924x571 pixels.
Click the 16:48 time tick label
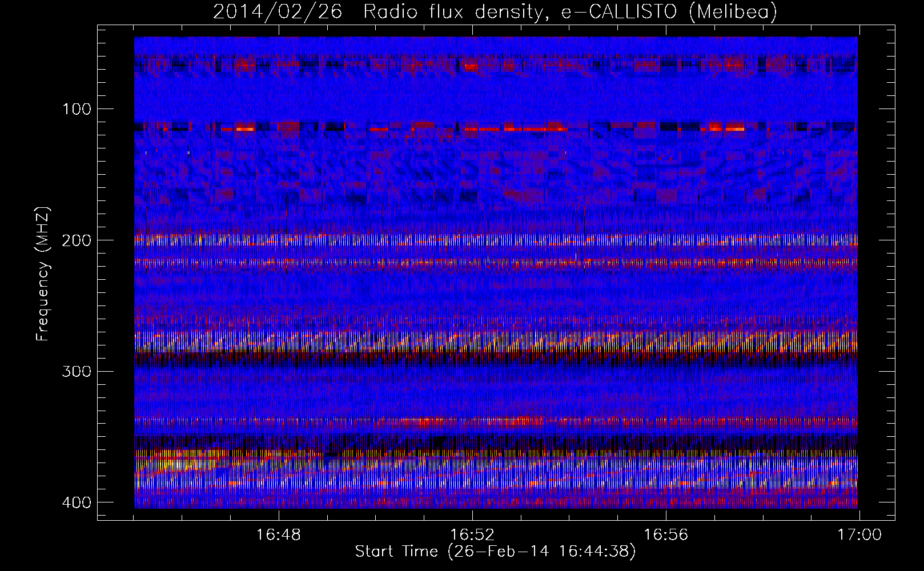pos(279,535)
